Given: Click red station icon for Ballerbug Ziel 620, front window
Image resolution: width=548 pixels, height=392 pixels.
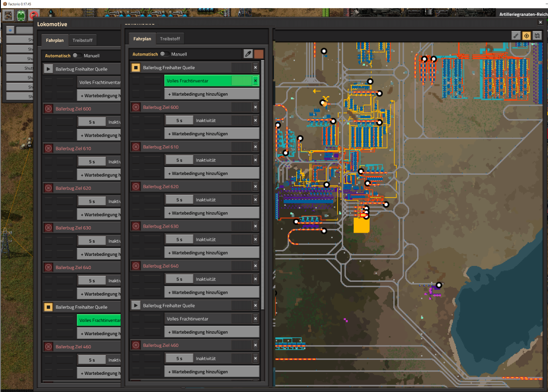Looking at the screenshot, I should (136, 187).
